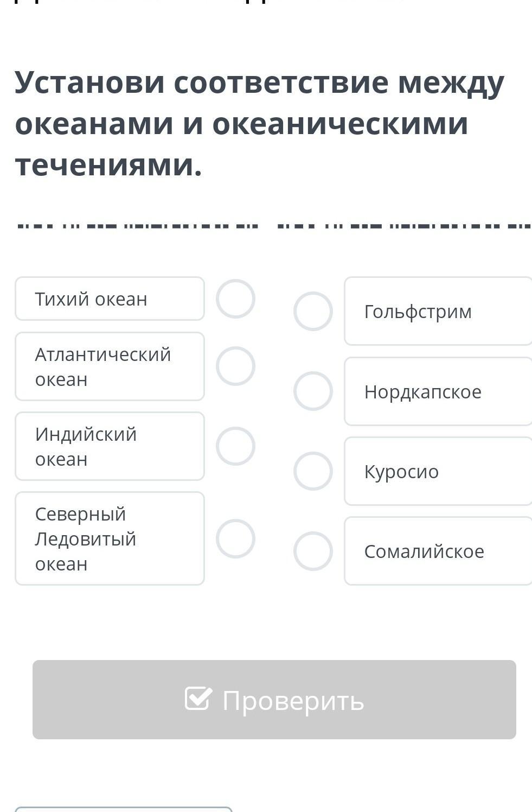Select the radio circle beside Нордкапское
532x812 pixels.
(x=313, y=391)
